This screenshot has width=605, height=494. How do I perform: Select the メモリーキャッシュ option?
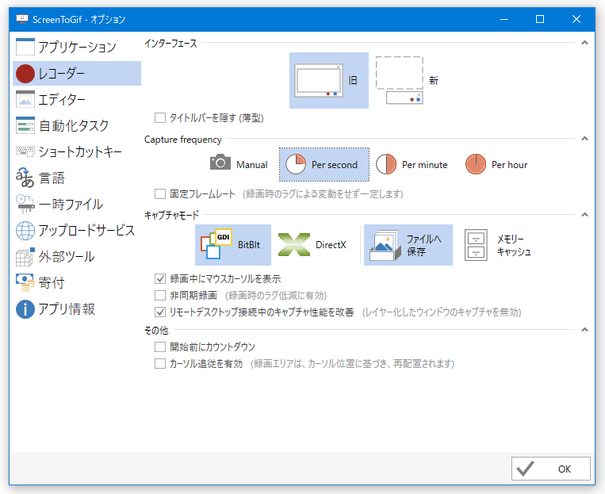click(x=497, y=245)
